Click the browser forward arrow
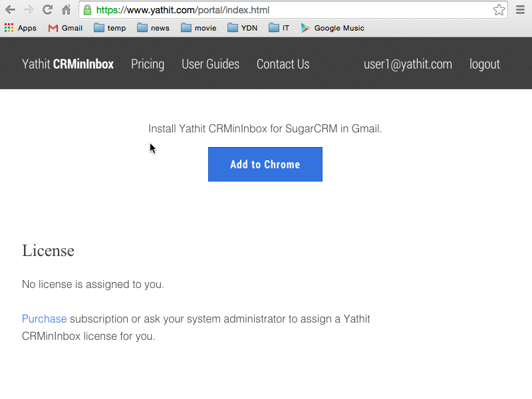Screen dimensions: 532x399 point(29,10)
